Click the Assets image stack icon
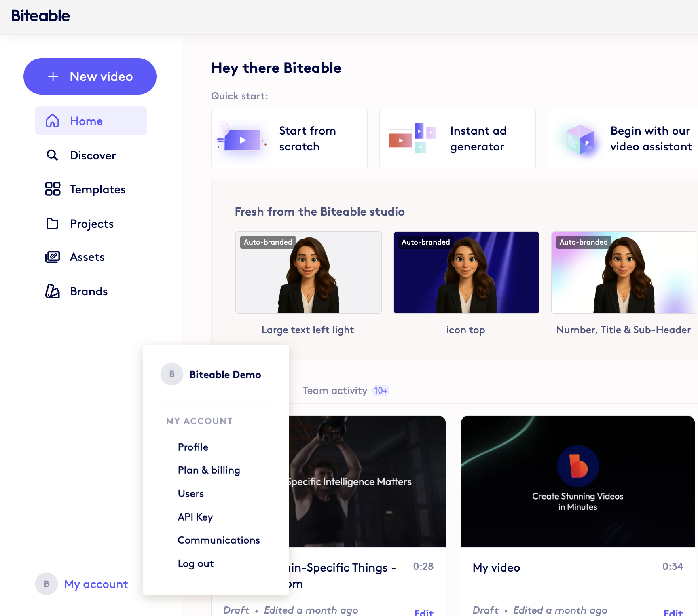The image size is (698, 616). pyautogui.click(x=53, y=257)
